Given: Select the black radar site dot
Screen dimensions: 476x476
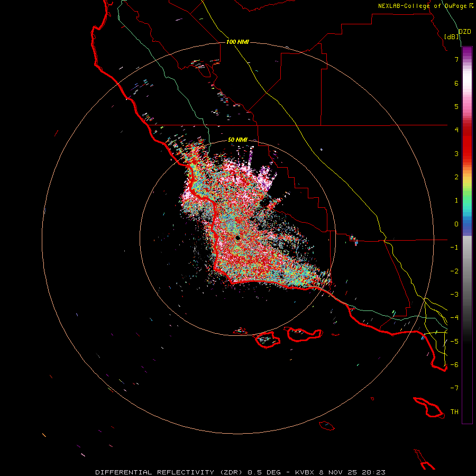Looking at the screenshot, I should 237,237.
